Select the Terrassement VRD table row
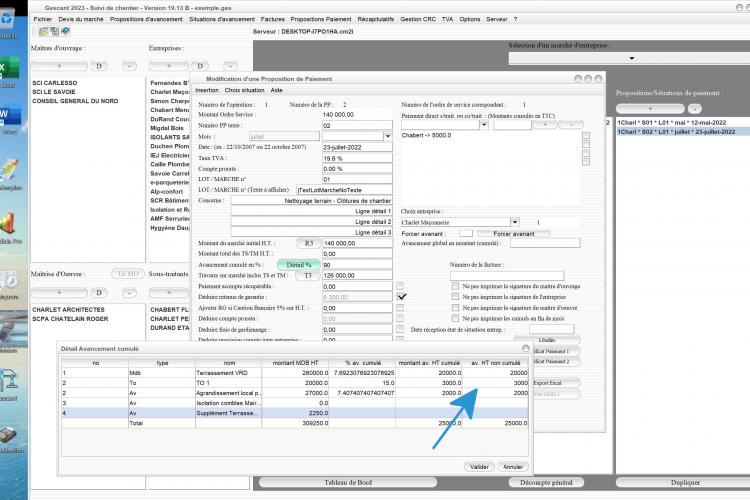The image size is (750, 500). pos(295,373)
